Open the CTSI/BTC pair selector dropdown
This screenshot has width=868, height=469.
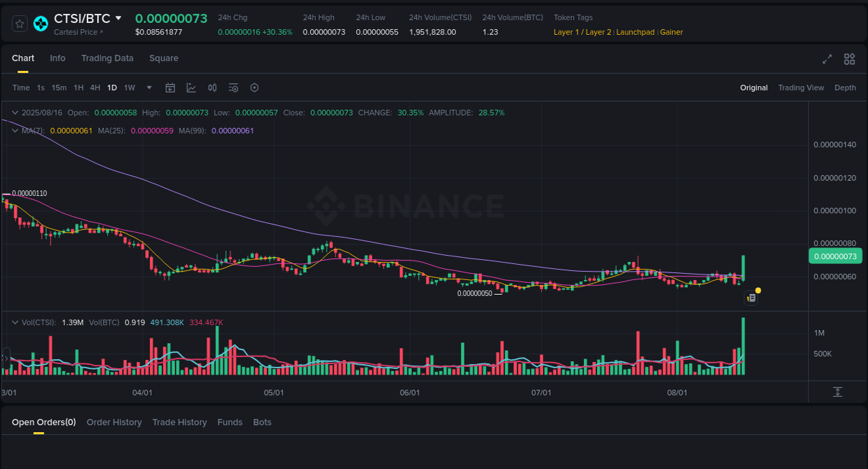point(117,18)
